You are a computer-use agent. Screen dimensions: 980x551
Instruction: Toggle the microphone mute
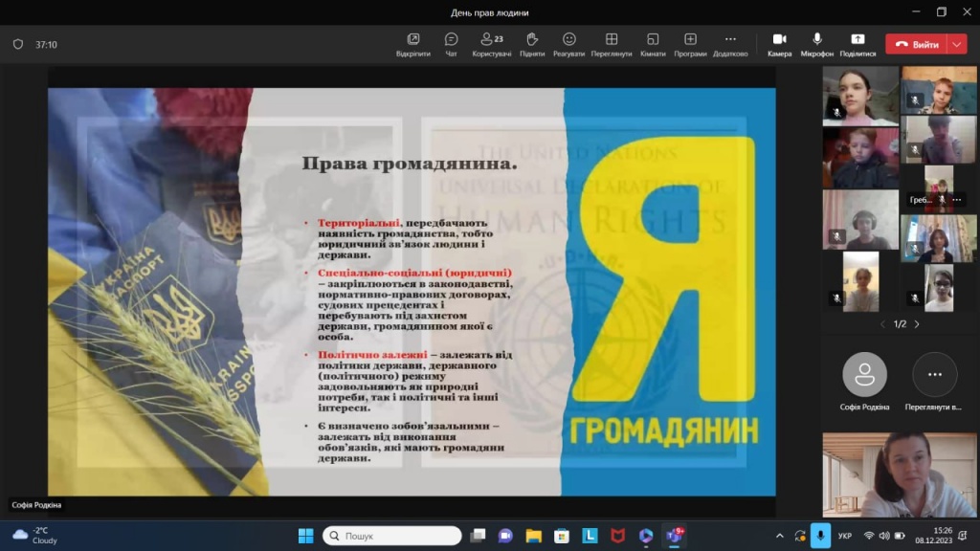817,44
